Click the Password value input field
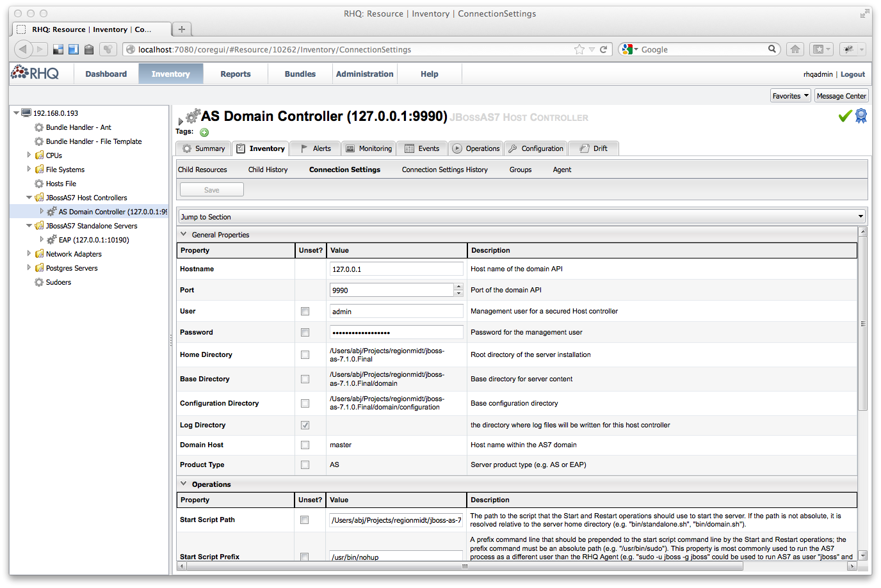 (396, 332)
